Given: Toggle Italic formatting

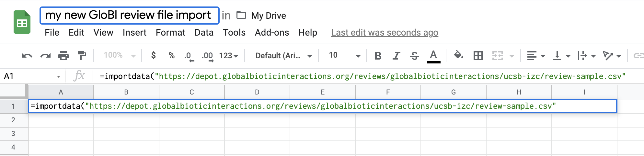Looking at the screenshot, I should tap(396, 56).
